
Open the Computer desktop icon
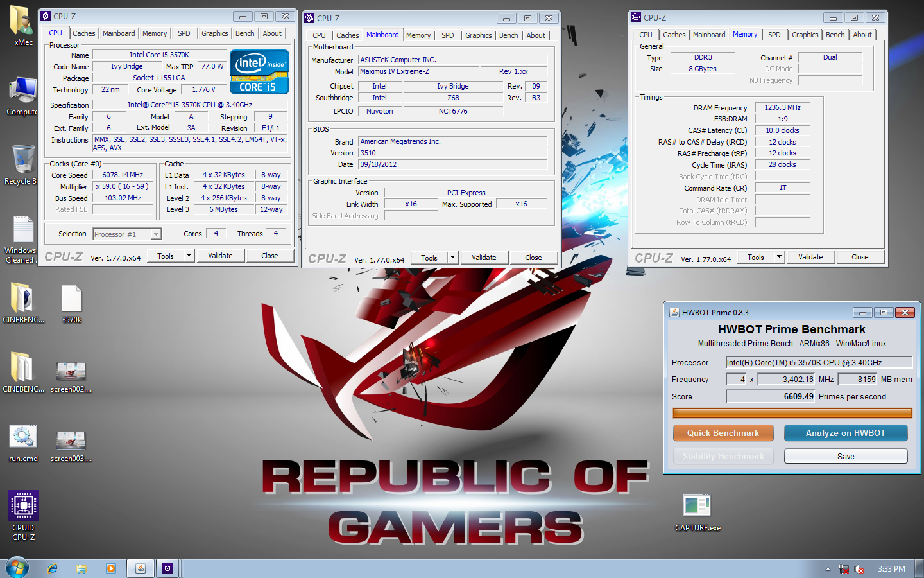[22, 96]
